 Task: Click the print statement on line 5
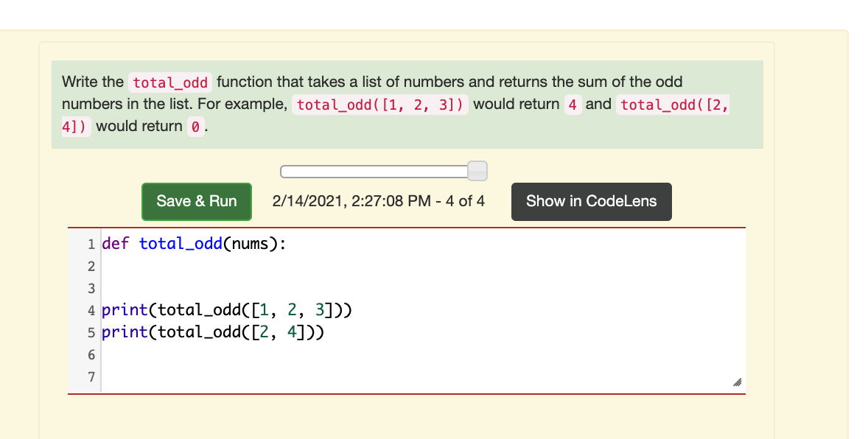pyautogui.click(x=214, y=331)
